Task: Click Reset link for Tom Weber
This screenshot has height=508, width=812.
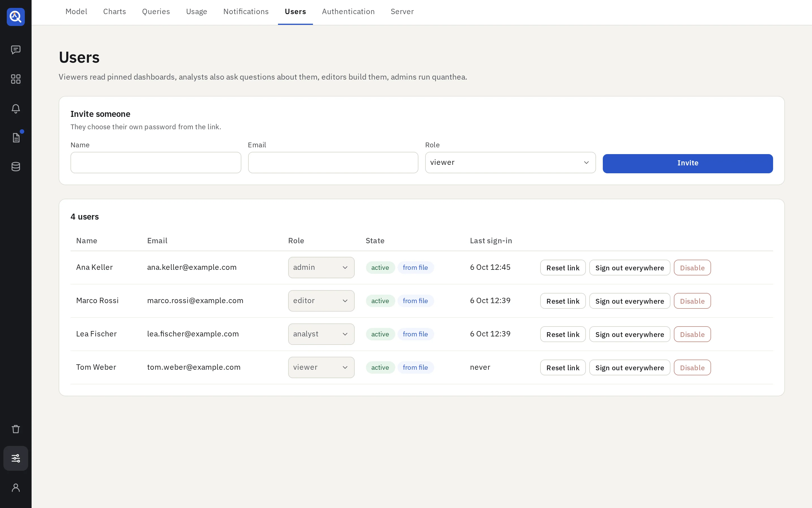Action: click(563, 367)
